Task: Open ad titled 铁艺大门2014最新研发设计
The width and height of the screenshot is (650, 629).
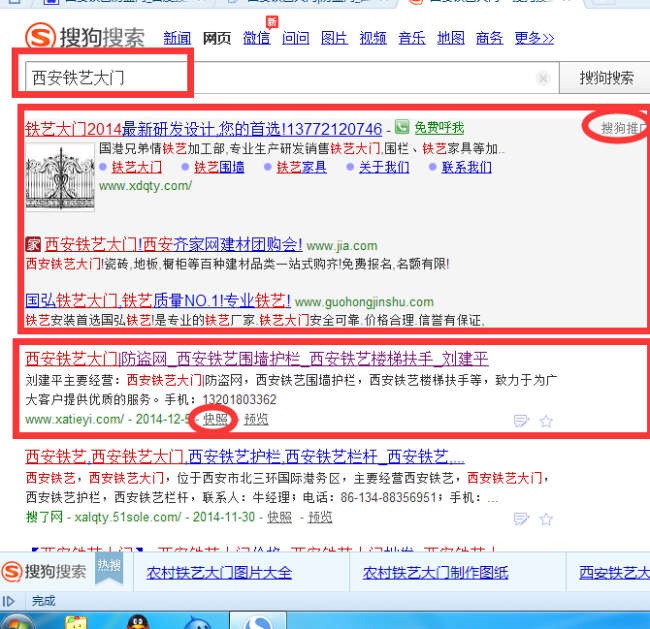Action: (x=203, y=129)
